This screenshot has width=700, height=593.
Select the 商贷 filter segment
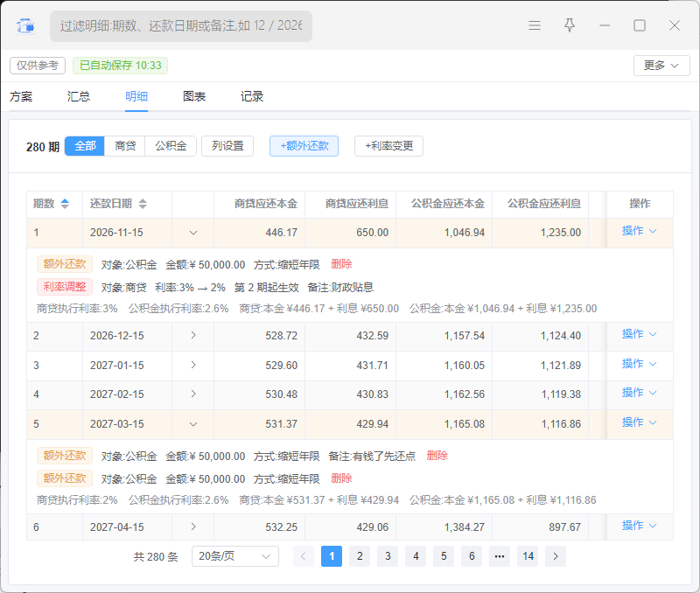coord(125,146)
